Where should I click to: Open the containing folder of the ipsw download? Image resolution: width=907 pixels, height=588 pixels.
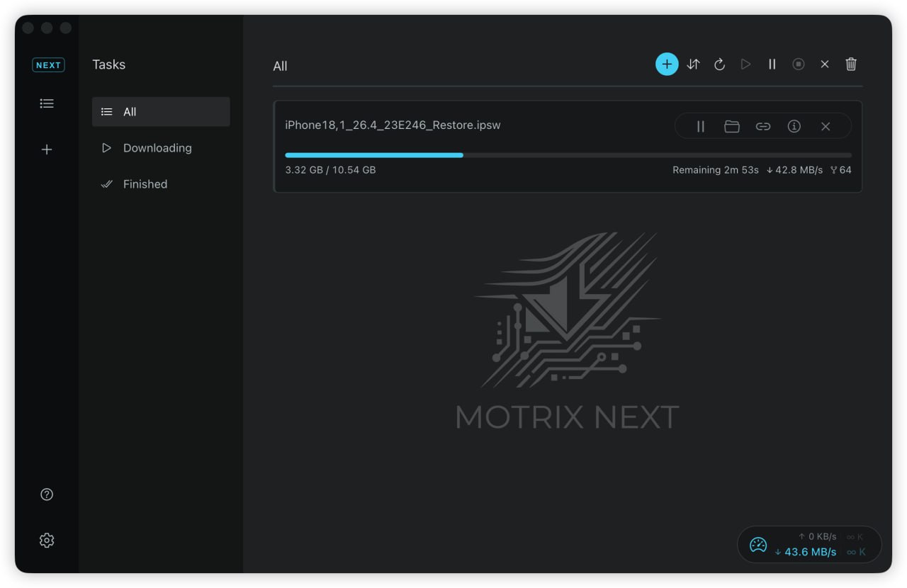click(732, 126)
